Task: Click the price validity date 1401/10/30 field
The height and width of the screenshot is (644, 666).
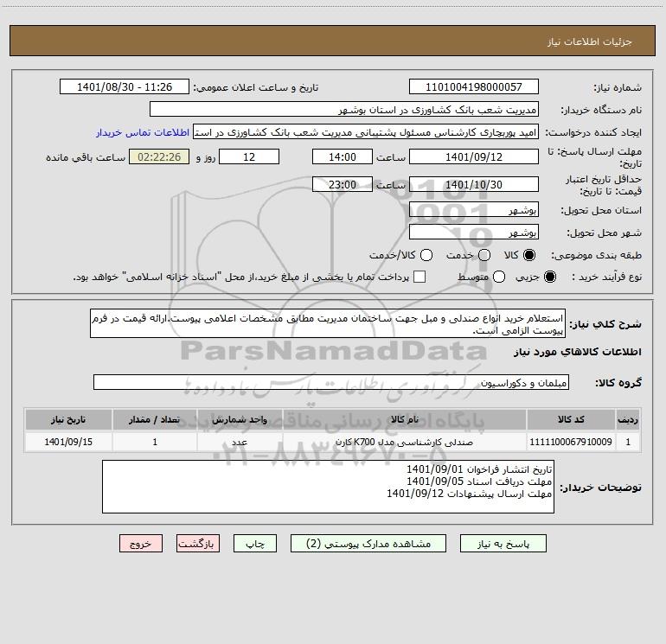Action: click(474, 184)
